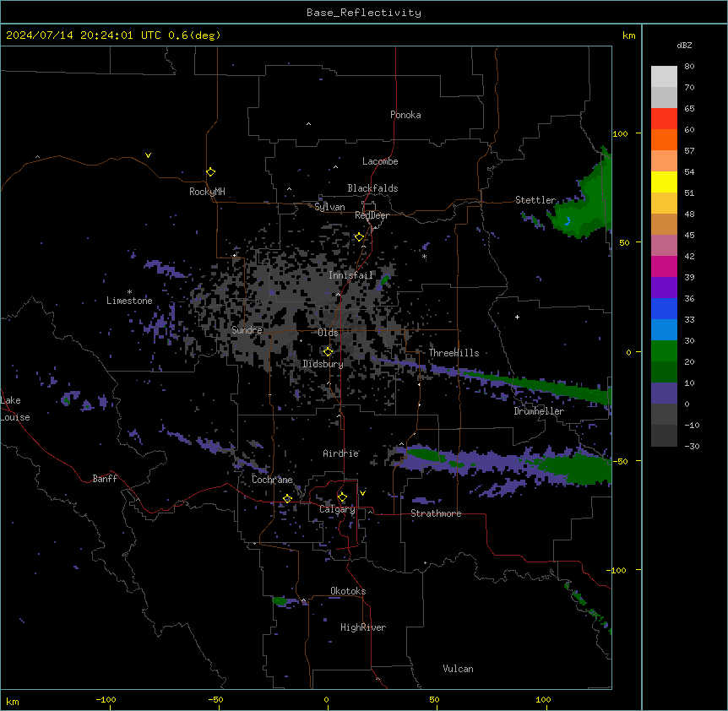Click the red 65 dBZ legend color
Viewport: 728px width, 711px height.
point(664,118)
